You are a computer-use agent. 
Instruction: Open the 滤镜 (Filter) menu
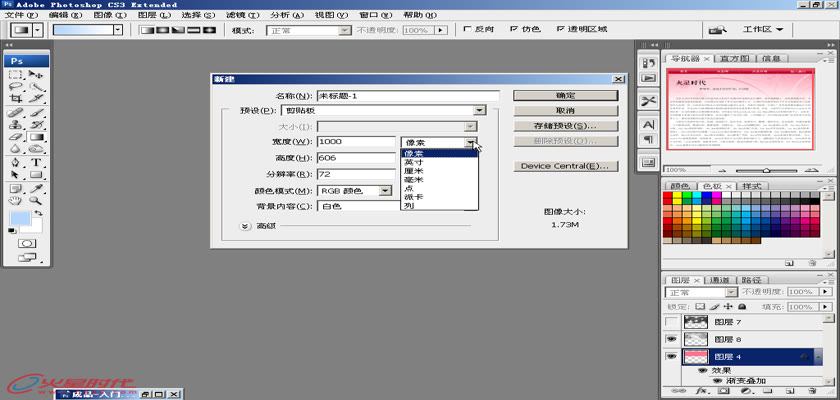click(235, 16)
